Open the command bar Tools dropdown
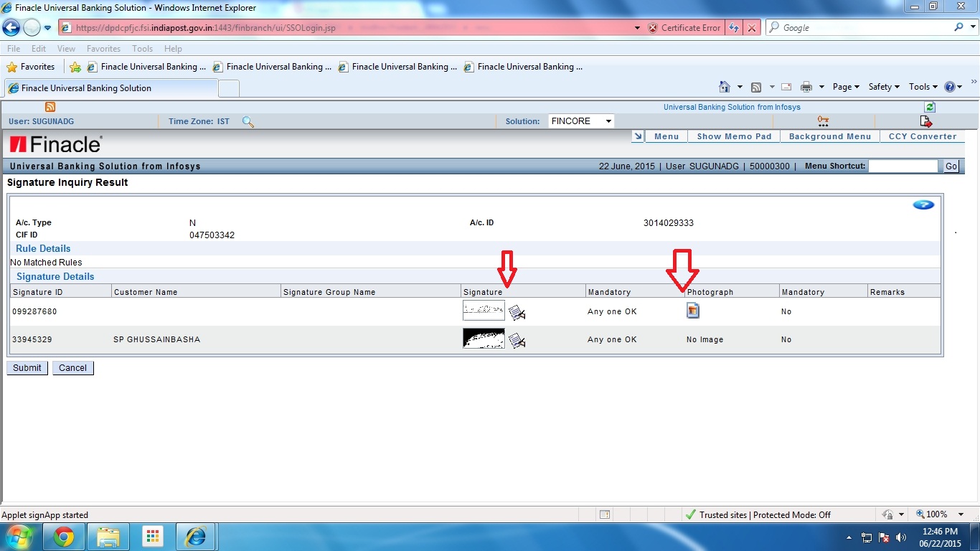The image size is (980, 551). [x=923, y=87]
